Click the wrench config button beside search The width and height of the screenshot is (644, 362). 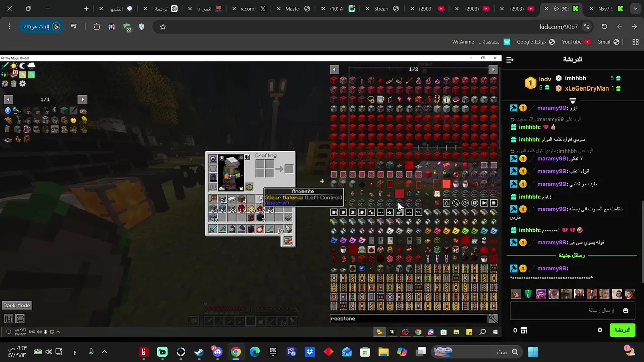pyautogui.click(x=493, y=318)
